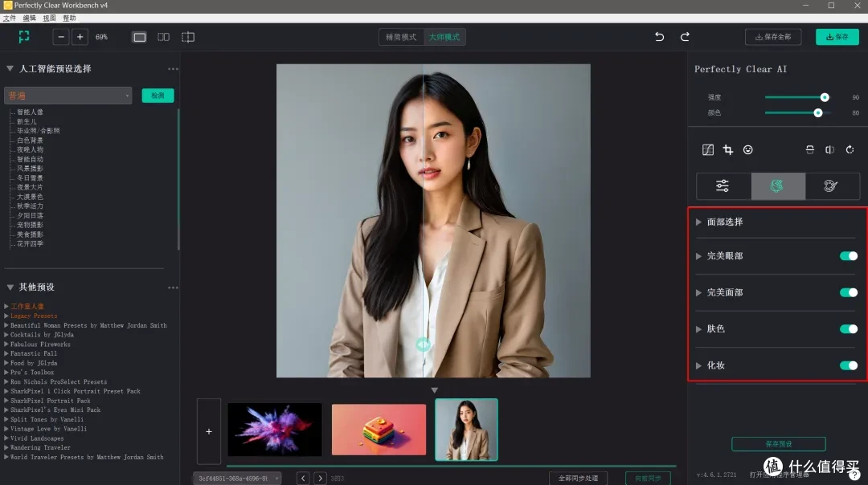Zoom in with the plus button
This screenshot has height=485, width=868.
[80, 37]
